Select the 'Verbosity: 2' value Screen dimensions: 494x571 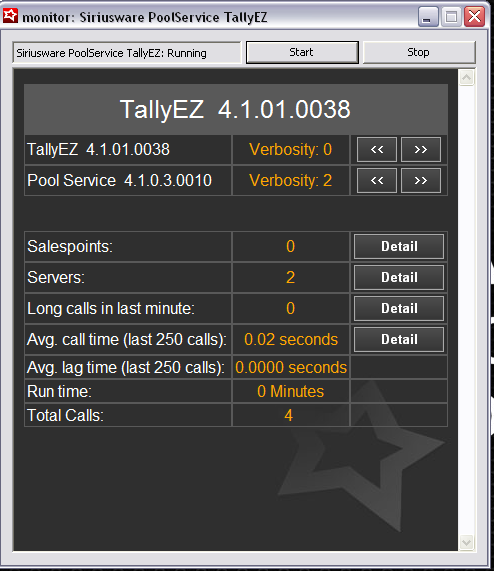(x=291, y=180)
